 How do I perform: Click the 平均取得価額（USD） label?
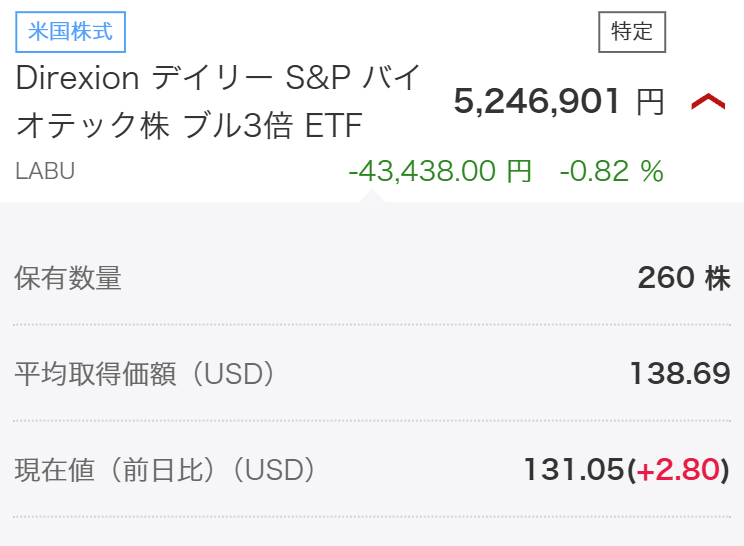click(x=144, y=374)
